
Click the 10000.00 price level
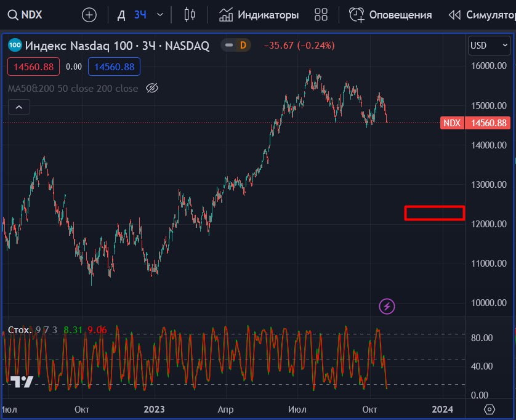click(489, 303)
